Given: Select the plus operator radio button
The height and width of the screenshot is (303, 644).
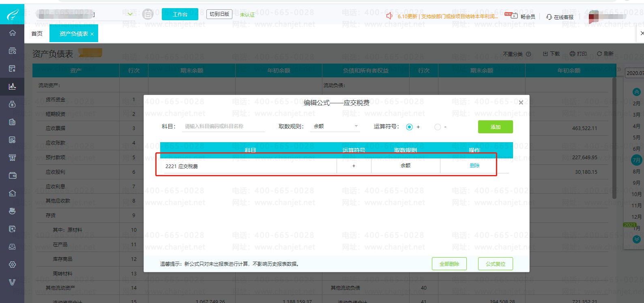Looking at the screenshot, I should [409, 127].
